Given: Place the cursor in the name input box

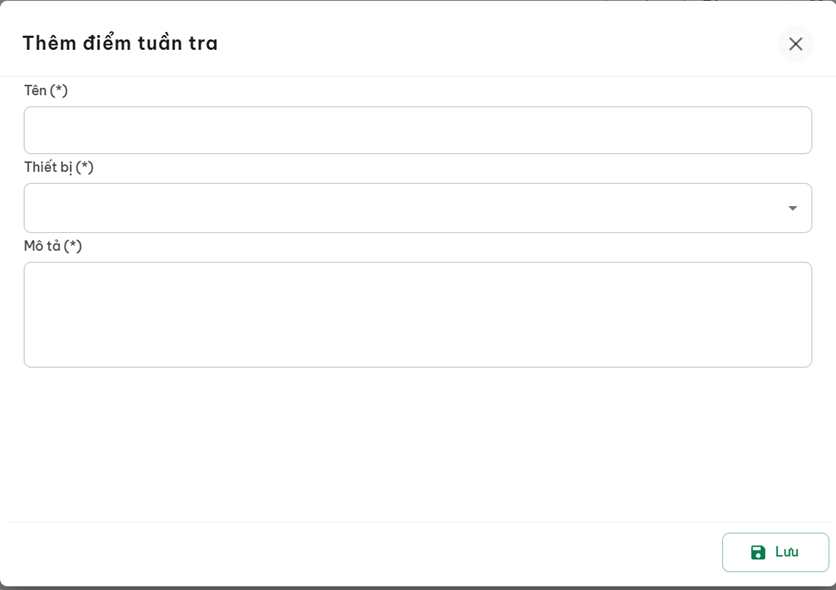Looking at the screenshot, I should 417,130.
